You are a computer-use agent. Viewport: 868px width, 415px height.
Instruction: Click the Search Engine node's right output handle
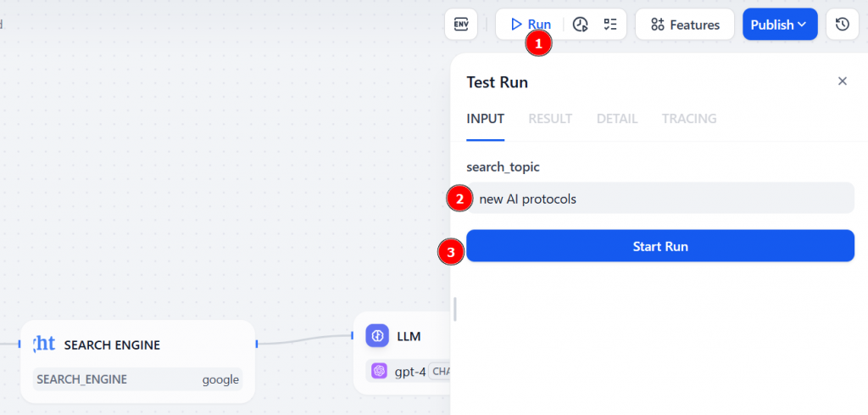tap(256, 344)
